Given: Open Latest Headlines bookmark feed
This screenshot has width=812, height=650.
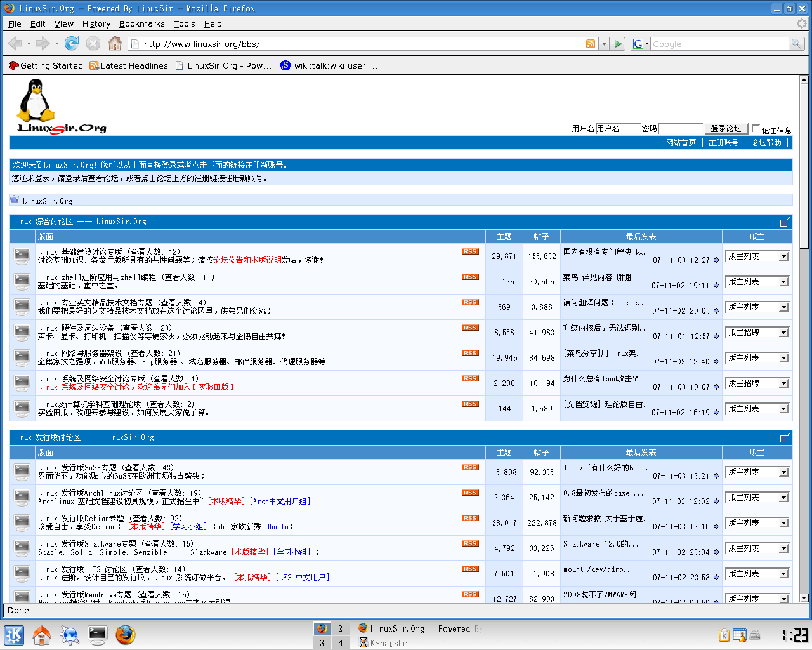Looking at the screenshot, I should pos(129,65).
